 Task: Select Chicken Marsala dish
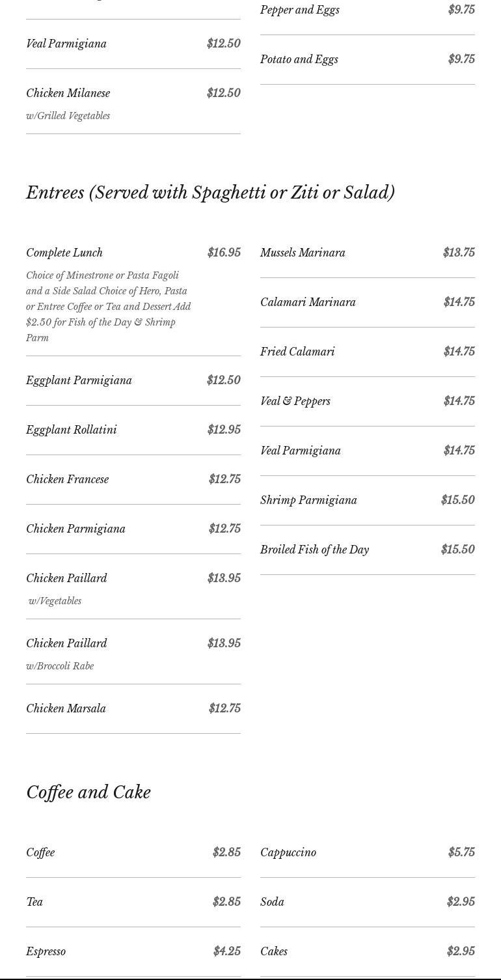point(66,708)
